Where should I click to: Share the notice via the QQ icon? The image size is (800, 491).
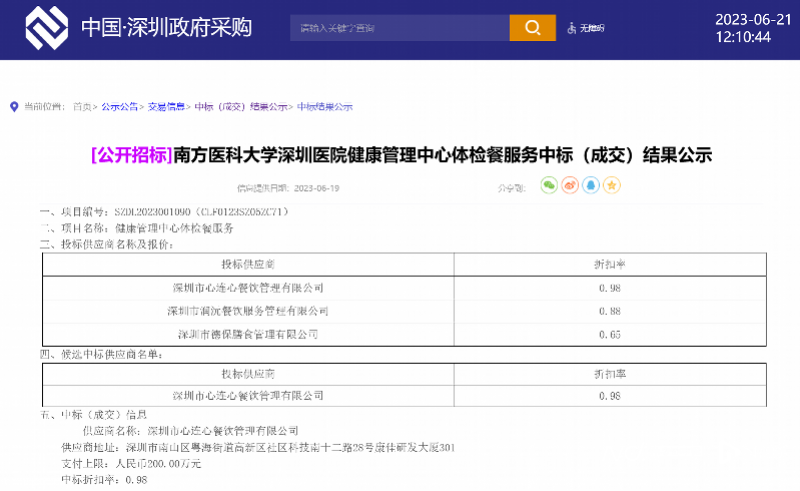[591, 185]
